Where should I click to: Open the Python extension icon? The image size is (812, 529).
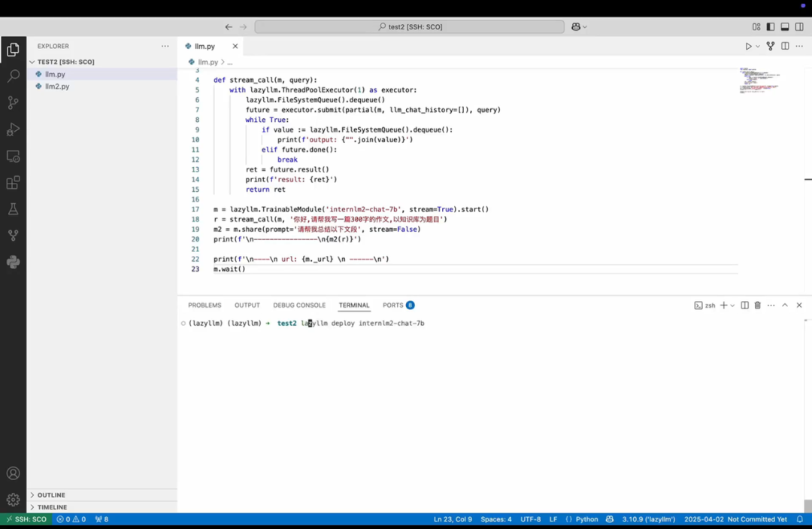tap(13, 262)
